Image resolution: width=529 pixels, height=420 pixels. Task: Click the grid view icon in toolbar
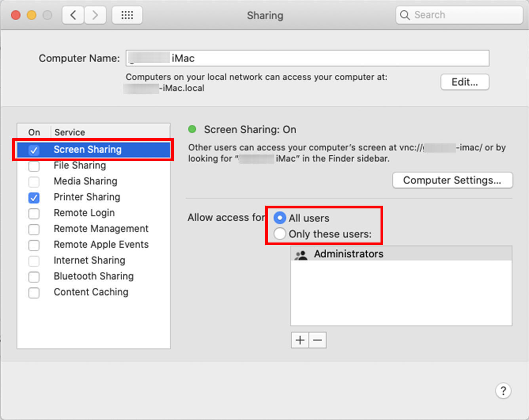(x=127, y=15)
